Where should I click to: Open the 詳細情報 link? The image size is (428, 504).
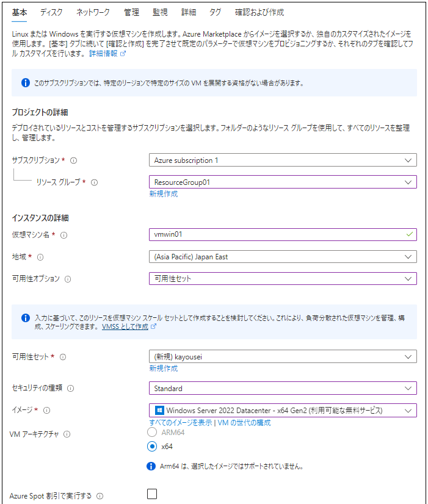[x=103, y=54]
